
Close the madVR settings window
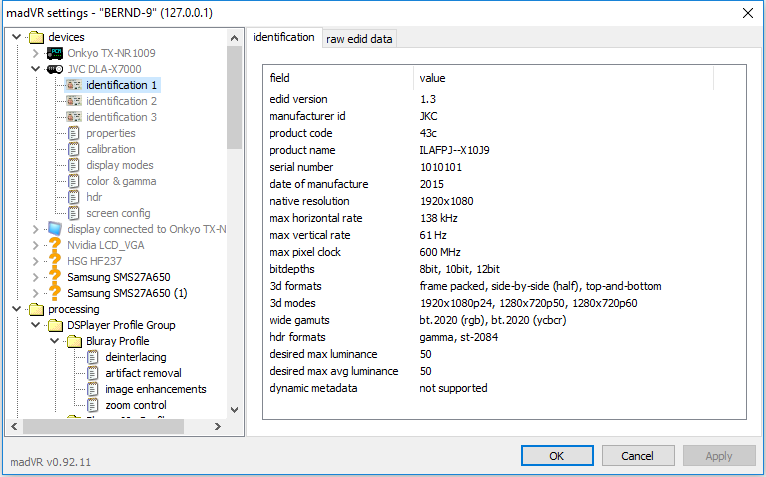pyautogui.click(x=748, y=13)
